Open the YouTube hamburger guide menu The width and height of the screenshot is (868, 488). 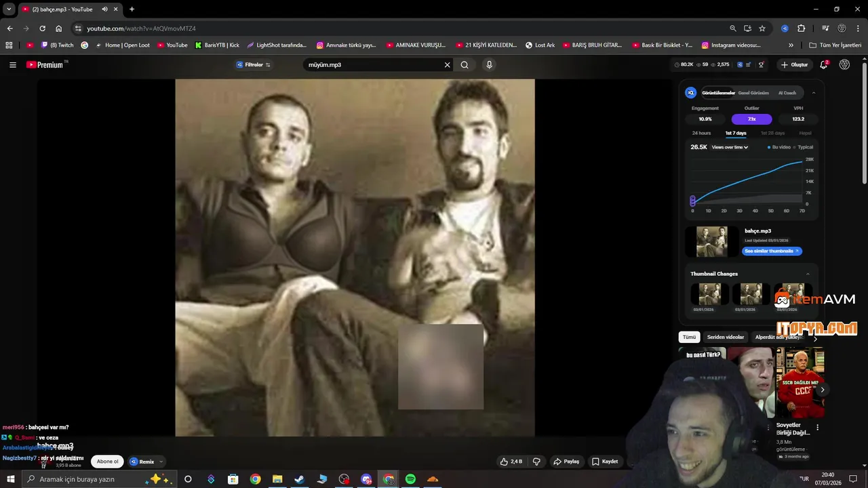click(x=13, y=65)
